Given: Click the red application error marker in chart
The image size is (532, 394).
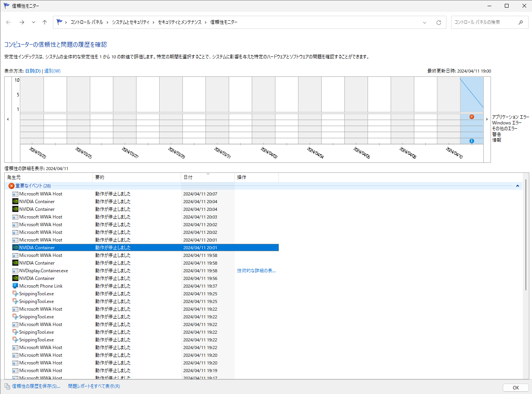Looking at the screenshot, I should tap(472, 117).
